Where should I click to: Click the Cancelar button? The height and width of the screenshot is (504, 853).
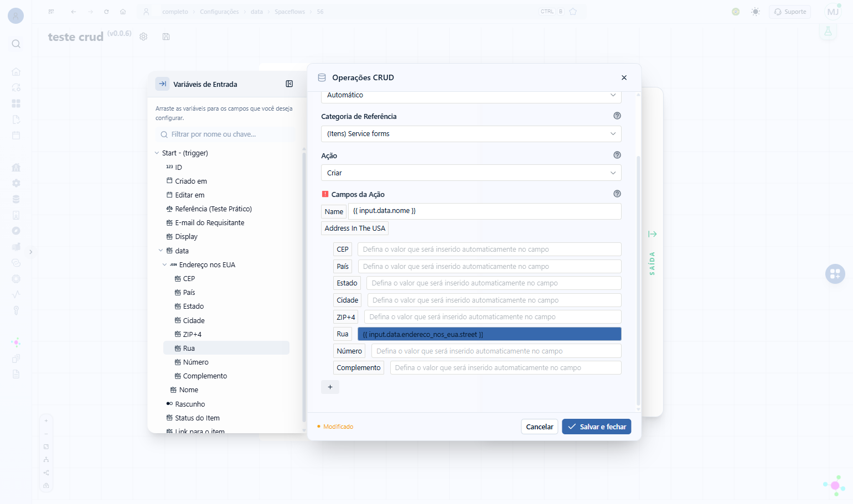[x=540, y=427]
